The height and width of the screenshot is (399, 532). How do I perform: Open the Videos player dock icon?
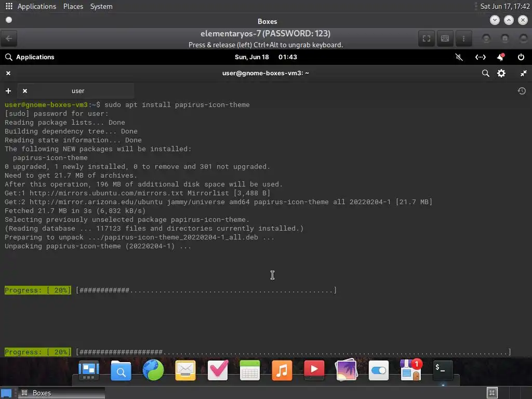314,370
